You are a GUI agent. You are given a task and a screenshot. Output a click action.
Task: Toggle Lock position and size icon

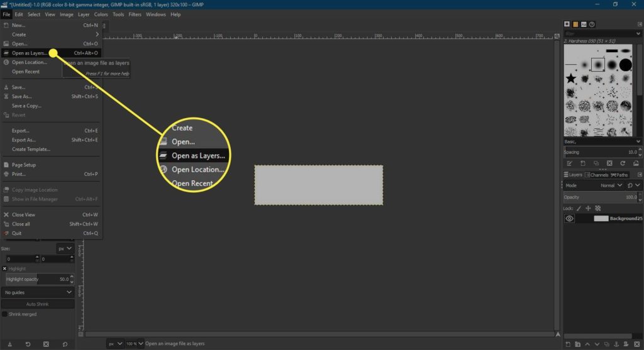pyautogui.click(x=588, y=209)
